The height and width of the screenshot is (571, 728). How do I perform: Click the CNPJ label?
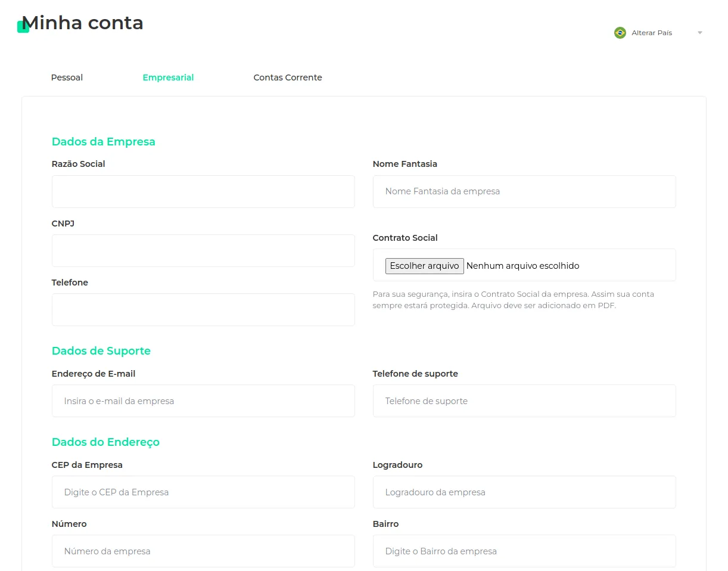pyautogui.click(x=63, y=224)
